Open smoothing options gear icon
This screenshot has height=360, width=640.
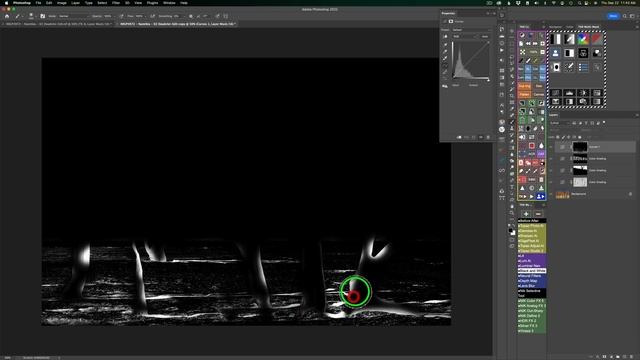click(191, 16)
